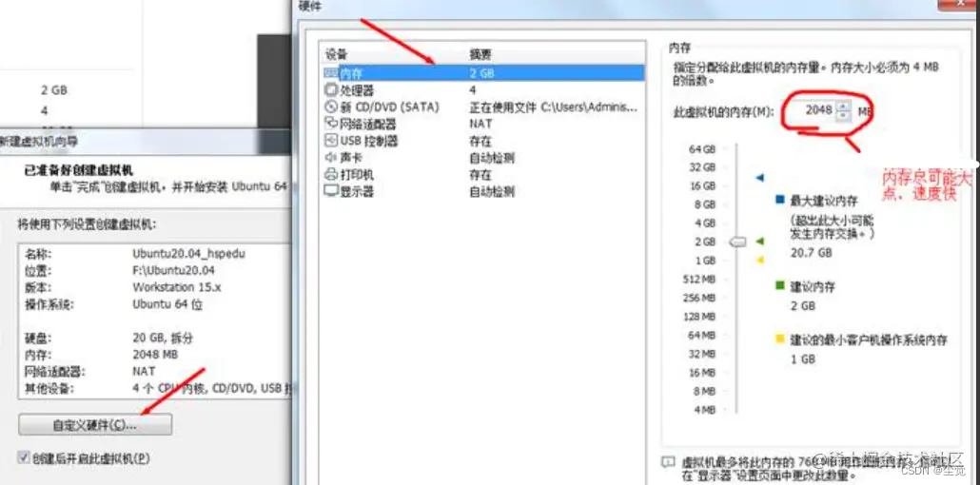Click the blue 最大建议内存 legend square

pyautogui.click(x=779, y=200)
